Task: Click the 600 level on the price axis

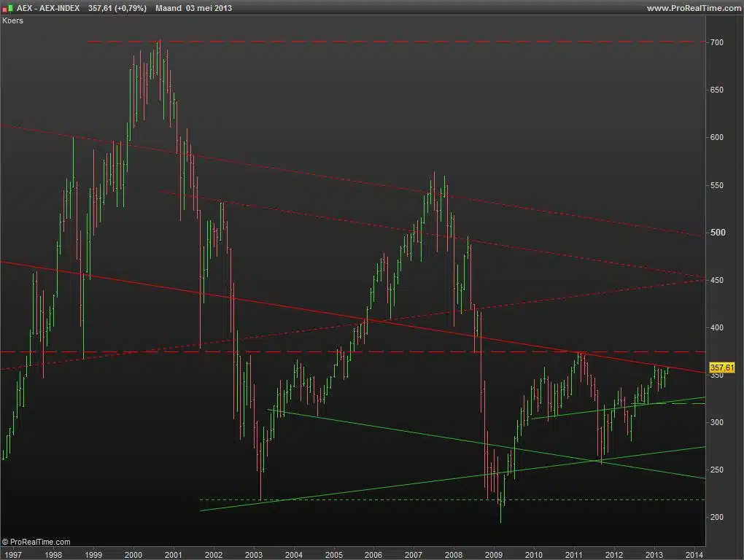Action: [717, 138]
